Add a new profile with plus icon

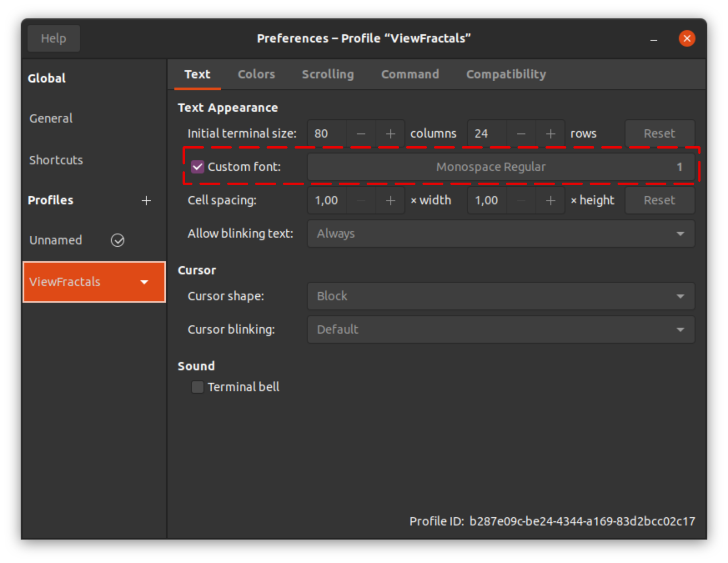point(146,200)
